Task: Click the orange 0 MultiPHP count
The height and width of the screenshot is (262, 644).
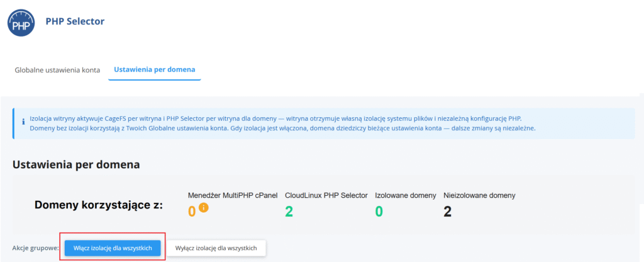Action: tap(192, 211)
